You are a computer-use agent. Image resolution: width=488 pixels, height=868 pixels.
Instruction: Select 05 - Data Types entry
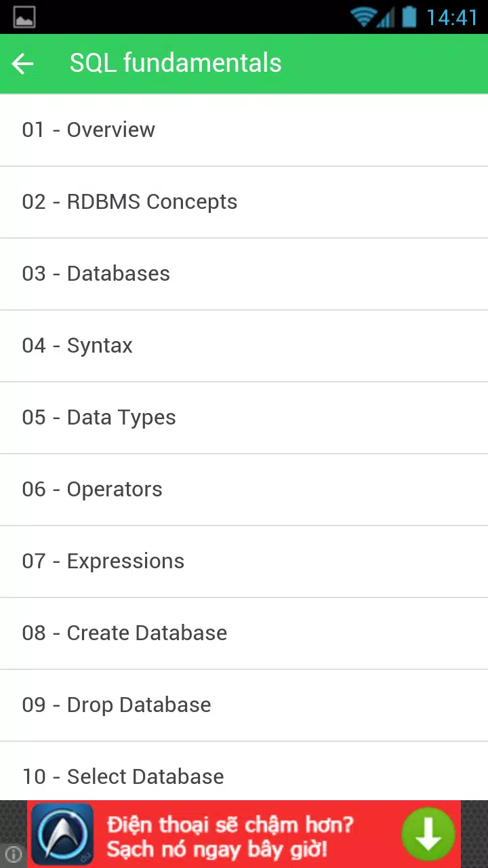coord(244,418)
